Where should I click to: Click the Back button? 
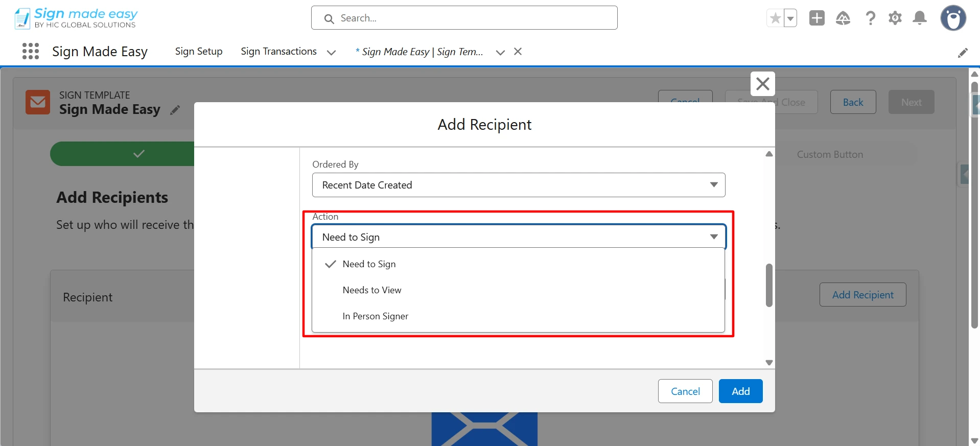[853, 102]
